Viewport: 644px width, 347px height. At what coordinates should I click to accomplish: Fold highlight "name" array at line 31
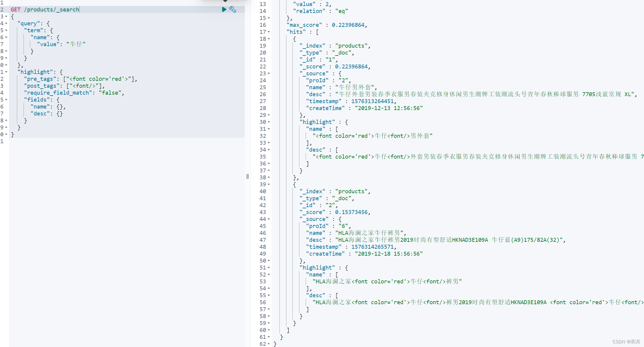pos(269,129)
